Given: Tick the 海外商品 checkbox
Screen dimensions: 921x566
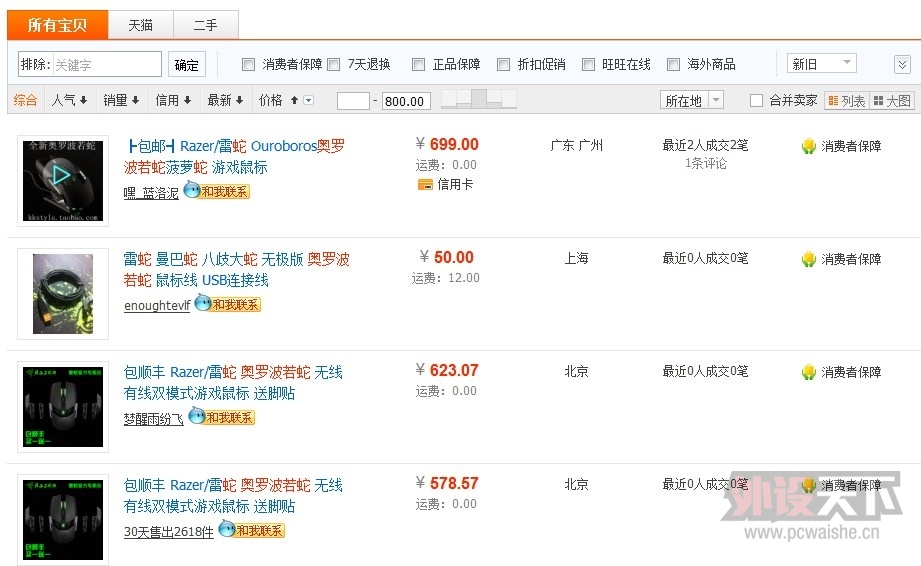Looking at the screenshot, I should tap(674, 64).
